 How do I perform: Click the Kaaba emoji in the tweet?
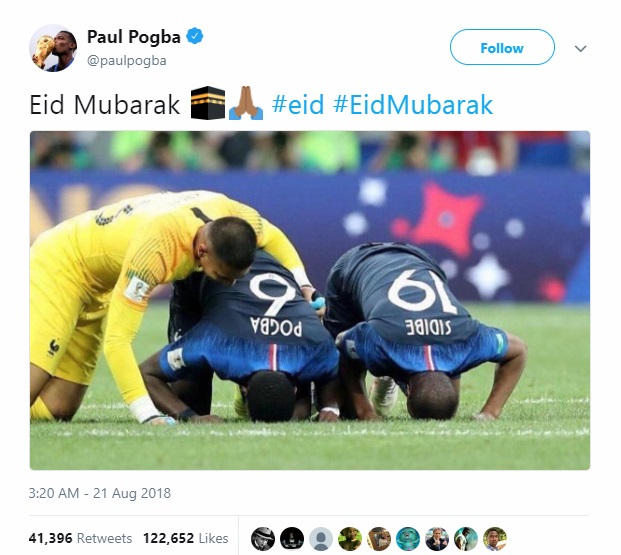208,103
